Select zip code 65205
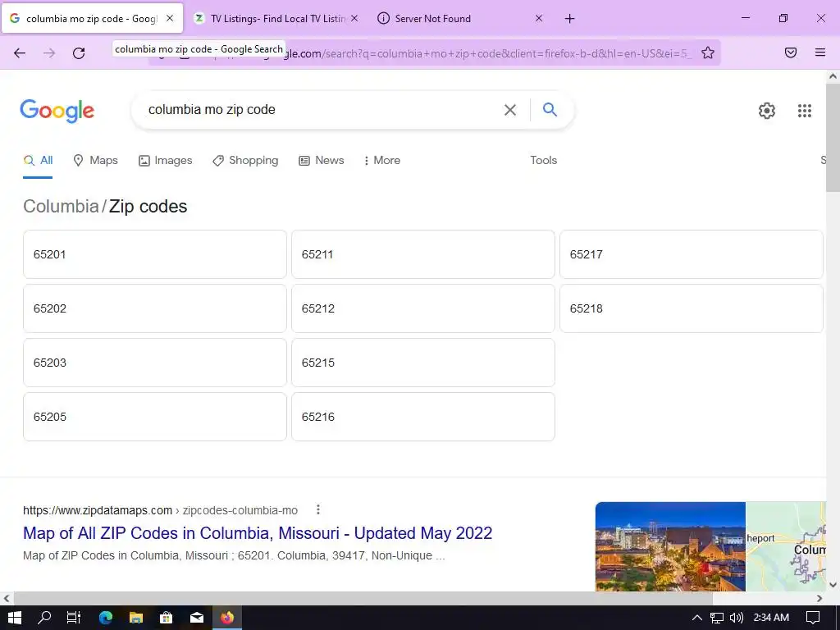This screenshot has height=630, width=840. pyautogui.click(x=155, y=417)
